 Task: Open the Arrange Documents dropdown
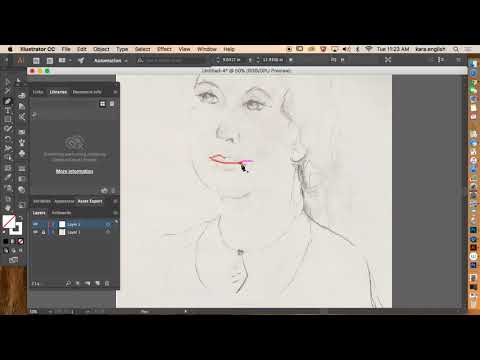[x=64, y=60]
